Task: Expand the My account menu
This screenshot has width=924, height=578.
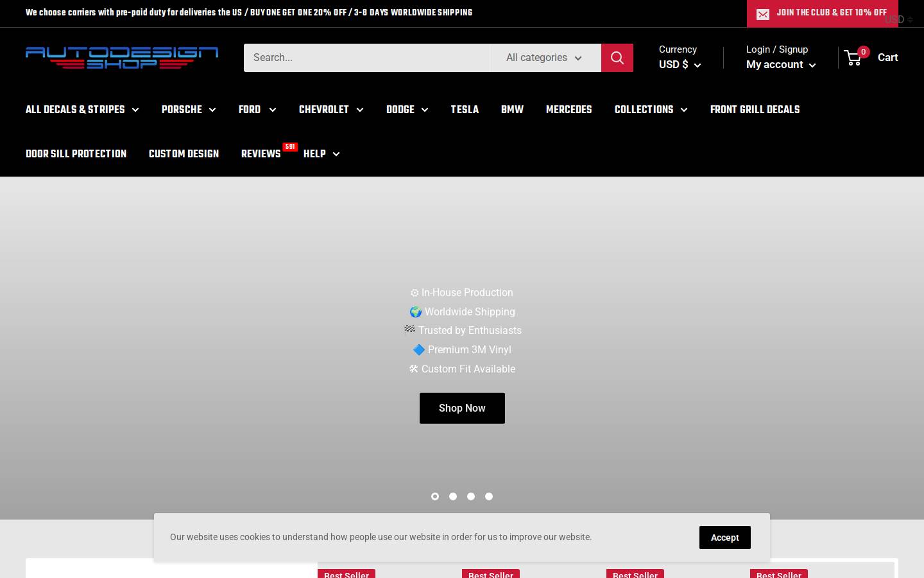Action: [781, 65]
